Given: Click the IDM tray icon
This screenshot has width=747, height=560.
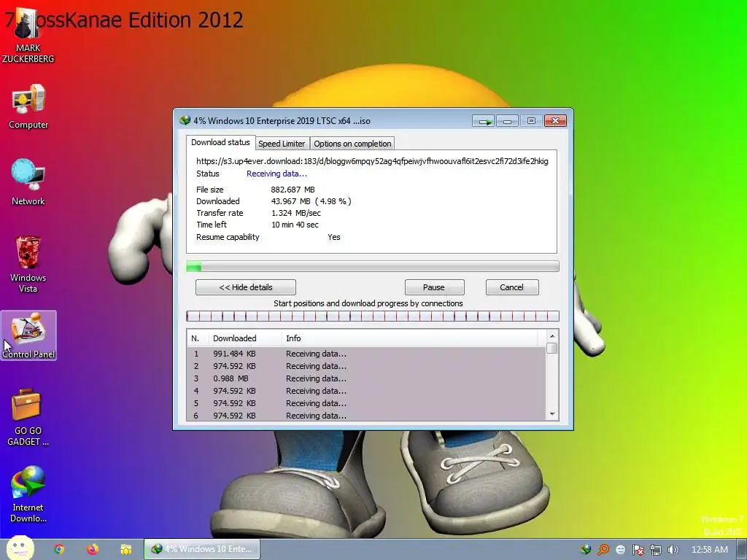Looking at the screenshot, I should 586,550.
